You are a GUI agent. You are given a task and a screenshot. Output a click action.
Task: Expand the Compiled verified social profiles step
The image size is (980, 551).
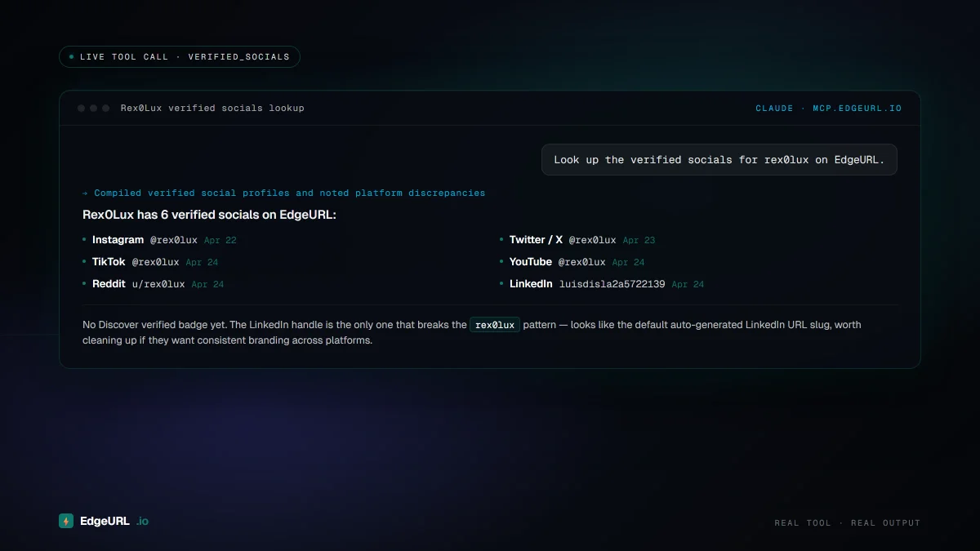pyautogui.click(x=289, y=193)
